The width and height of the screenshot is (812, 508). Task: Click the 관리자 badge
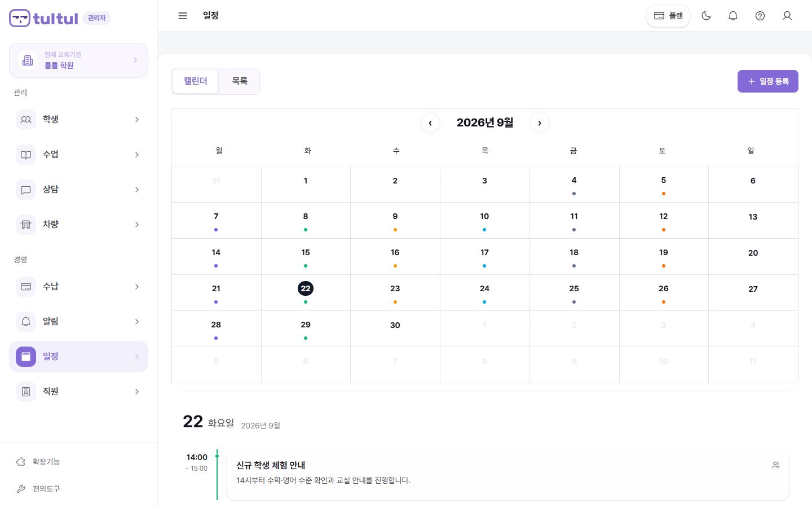pyautogui.click(x=97, y=18)
